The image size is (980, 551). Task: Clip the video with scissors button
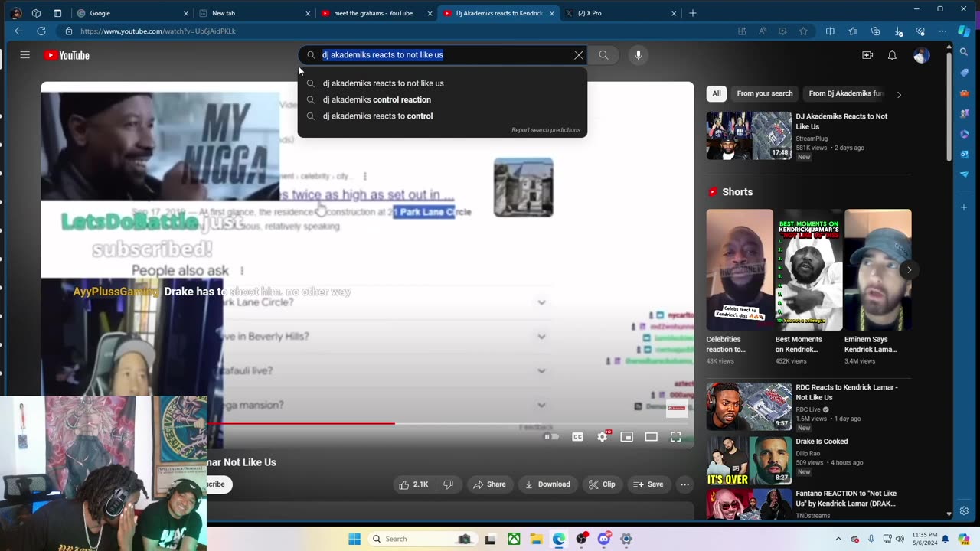point(602,484)
